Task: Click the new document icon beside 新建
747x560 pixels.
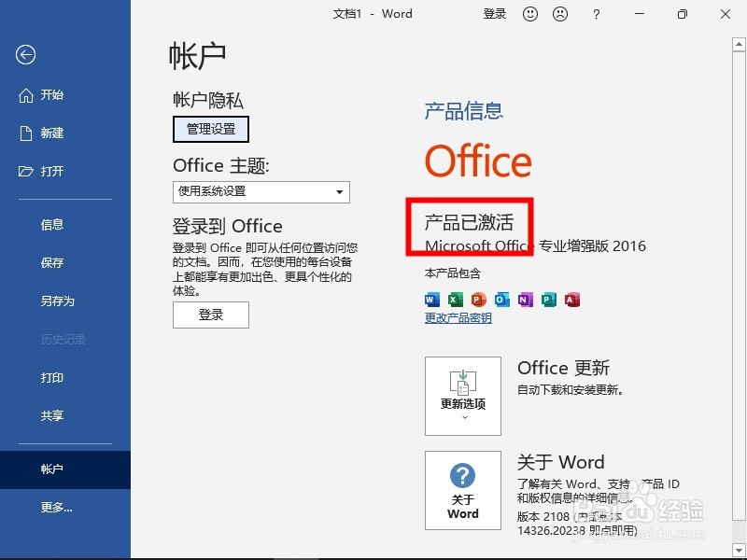Action: click(x=26, y=133)
